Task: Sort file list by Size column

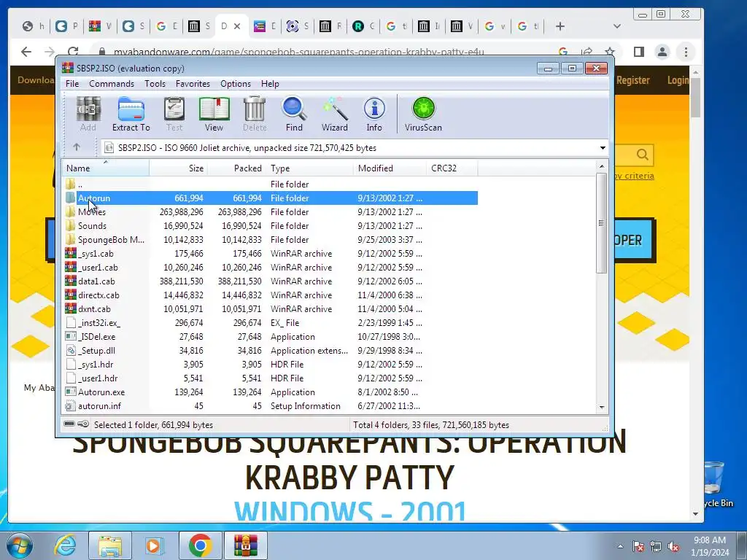Action: tap(178, 168)
